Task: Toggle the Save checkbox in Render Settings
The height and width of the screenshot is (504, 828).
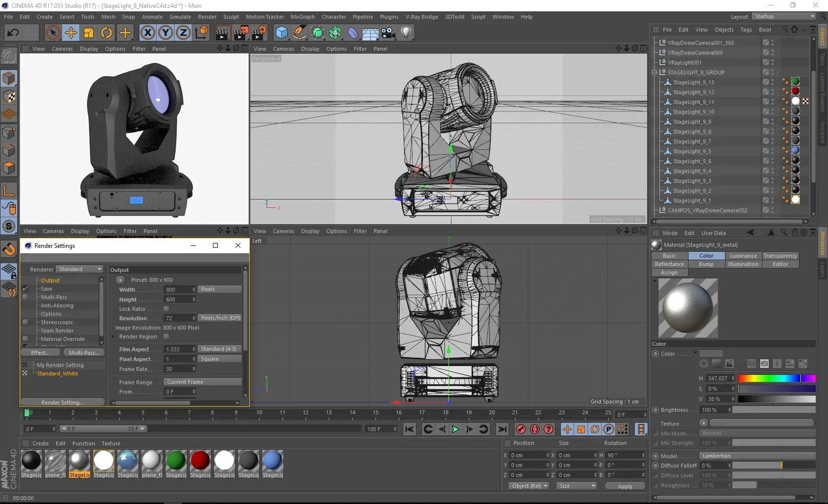Action: [25, 289]
